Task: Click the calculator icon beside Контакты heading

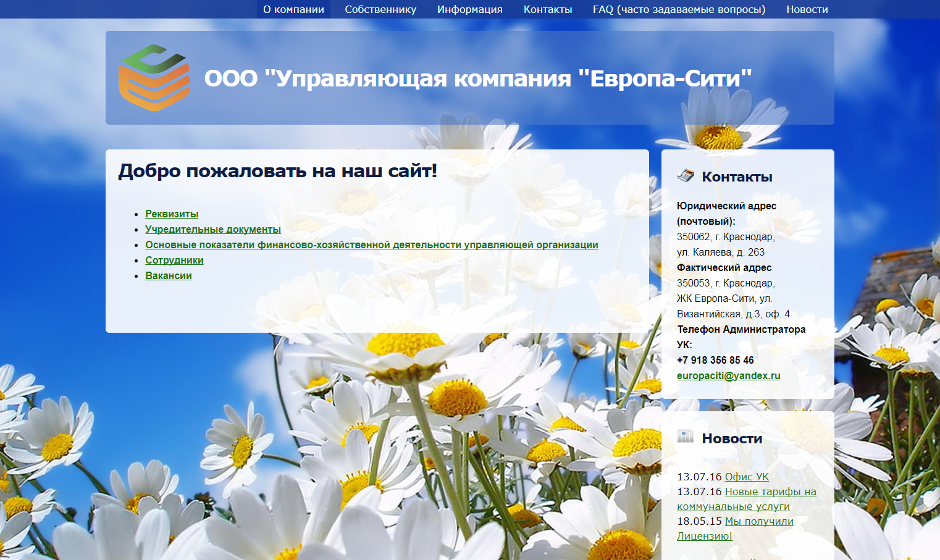Action: tap(686, 176)
